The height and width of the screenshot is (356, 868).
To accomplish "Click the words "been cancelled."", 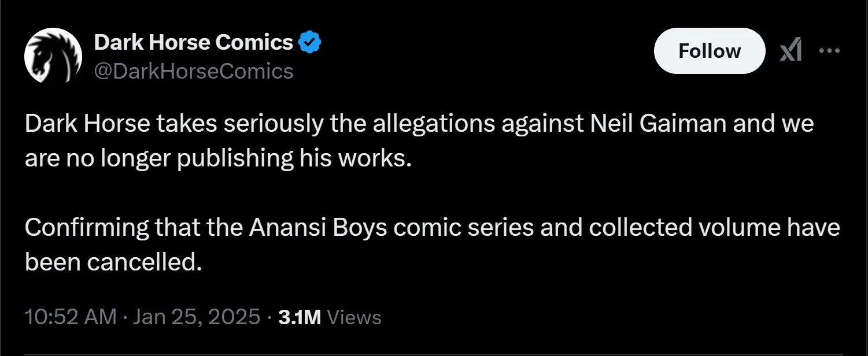I will pyautogui.click(x=114, y=262).
